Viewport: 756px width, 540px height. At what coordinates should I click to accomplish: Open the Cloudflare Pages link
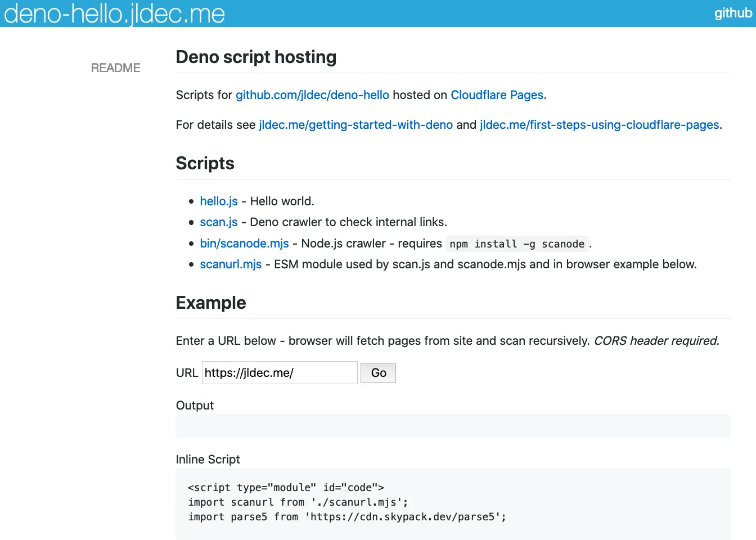coord(496,94)
